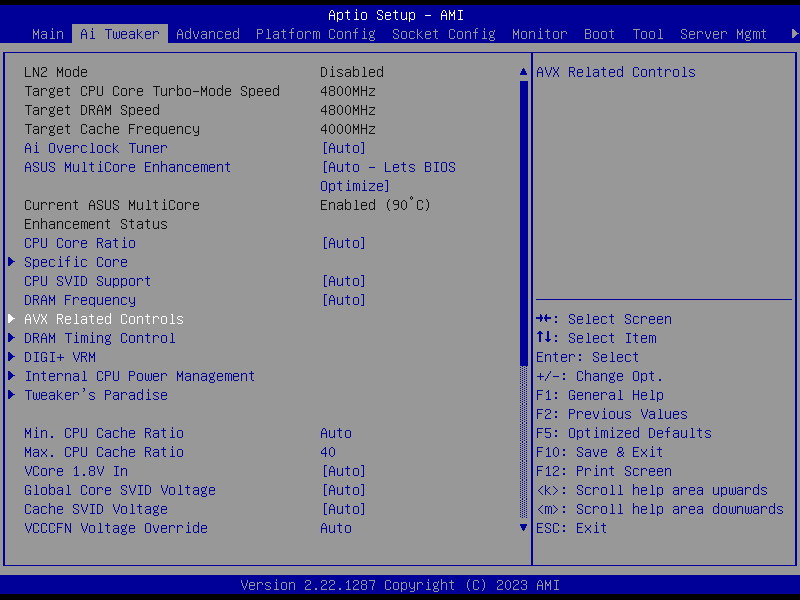Viewport: 800px width, 600px height.
Task: Select the Cache SVID Voltage label
Action: [96, 509]
